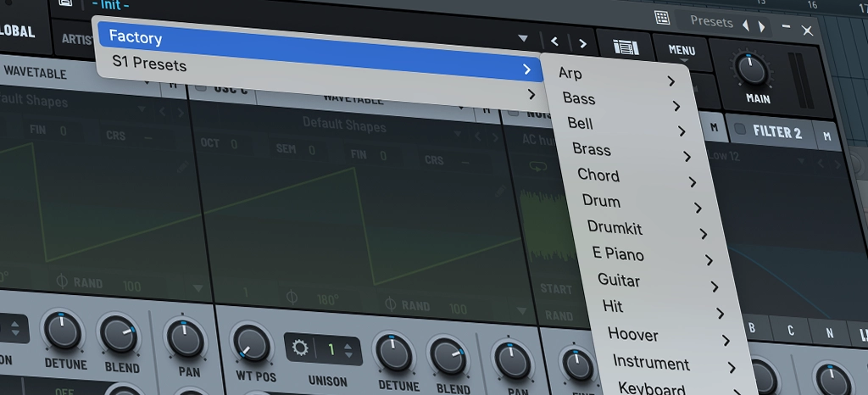Click the OSC B PAN knob

pos(185,339)
